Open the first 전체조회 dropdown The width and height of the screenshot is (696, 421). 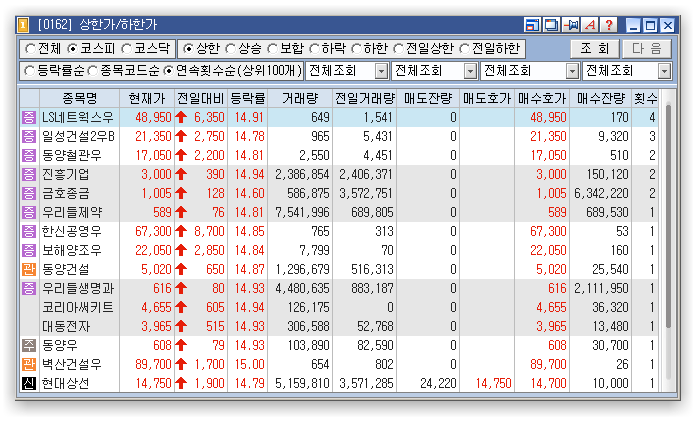tap(381, 71)
